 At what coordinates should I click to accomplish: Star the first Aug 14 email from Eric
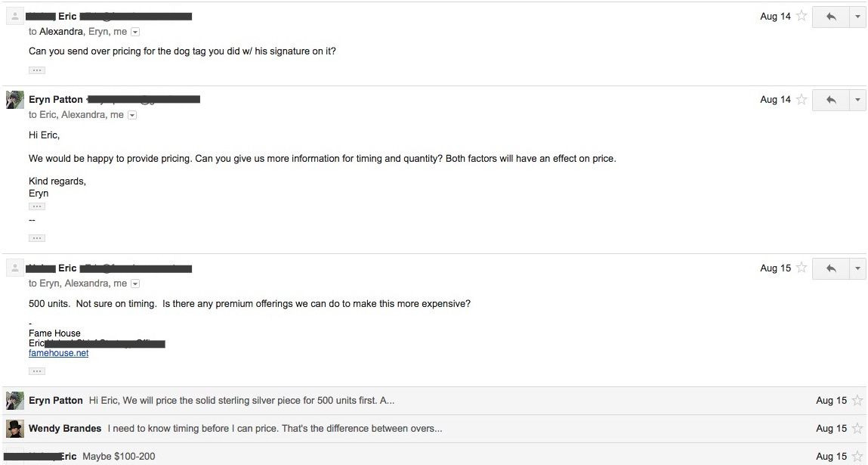pyautogui.click(x=802, y=16)
